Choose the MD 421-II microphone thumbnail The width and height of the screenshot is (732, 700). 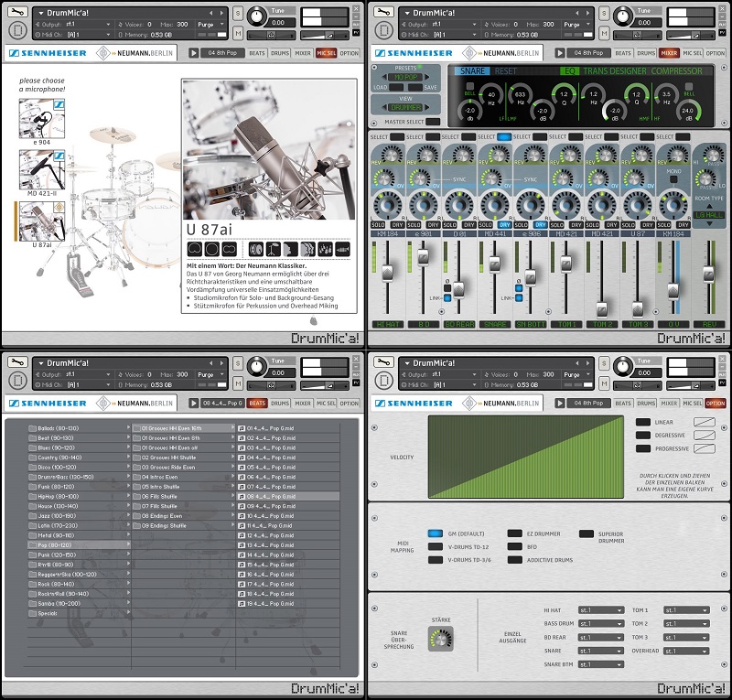point(41,169)
